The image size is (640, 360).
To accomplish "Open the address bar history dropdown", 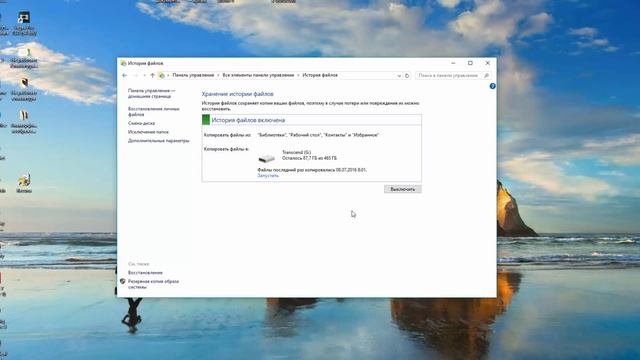I will click(x=399, y=76).
